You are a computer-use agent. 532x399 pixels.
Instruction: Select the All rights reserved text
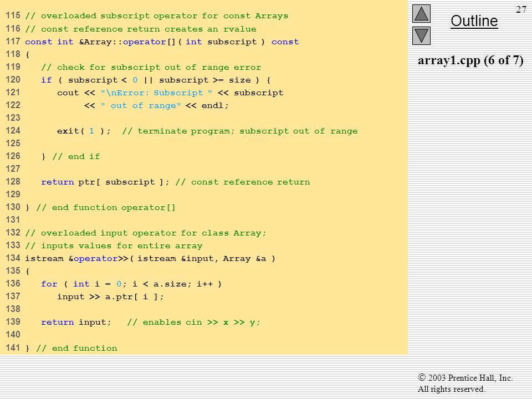451,389
